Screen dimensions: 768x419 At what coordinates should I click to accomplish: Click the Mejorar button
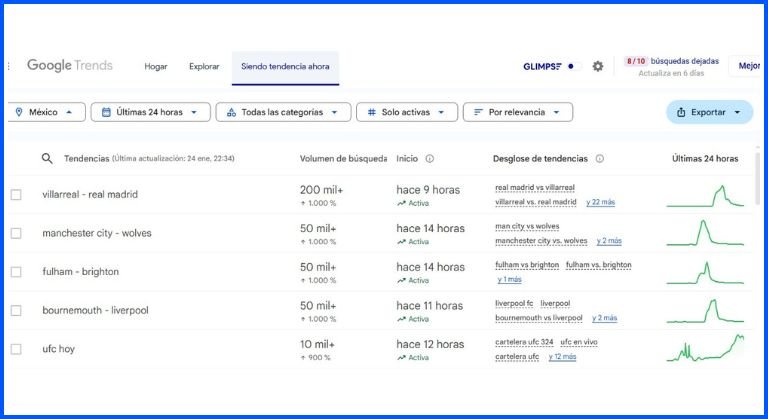746,66
